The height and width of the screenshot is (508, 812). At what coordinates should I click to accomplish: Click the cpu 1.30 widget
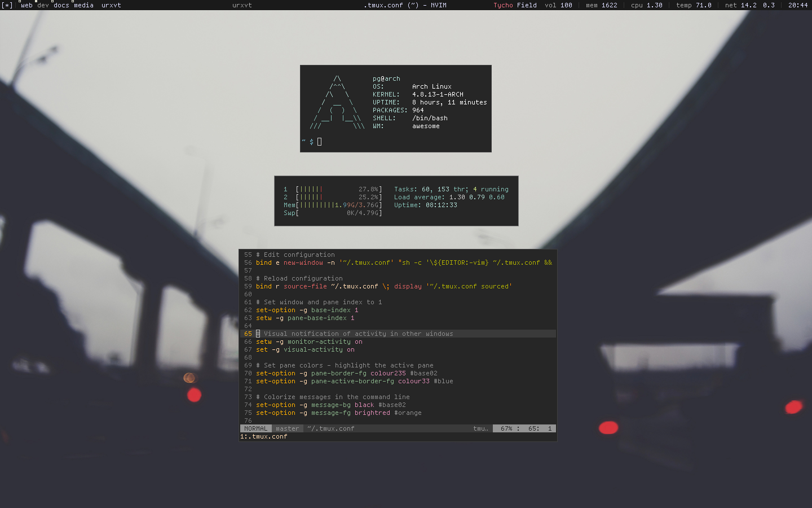[647, 5]
